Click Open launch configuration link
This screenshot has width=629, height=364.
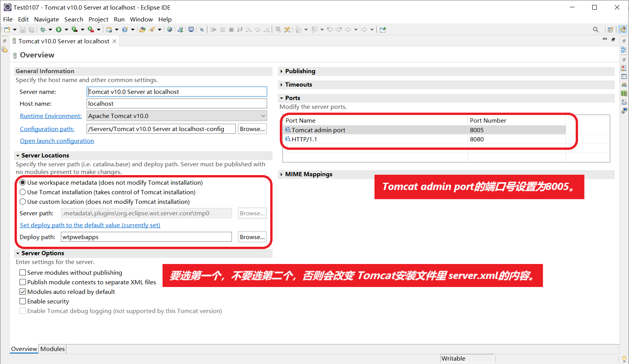pyautogui.click(x=57, y=141)
